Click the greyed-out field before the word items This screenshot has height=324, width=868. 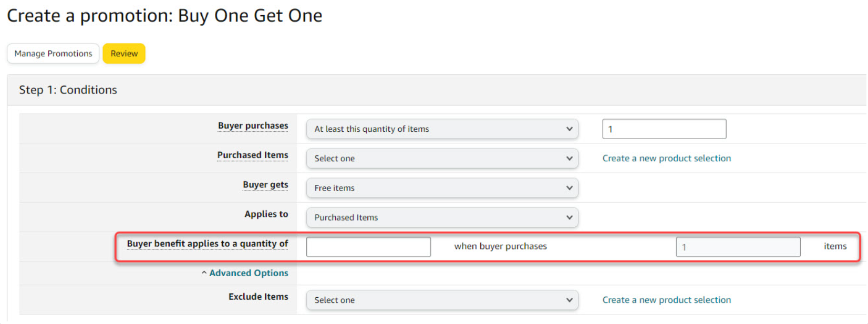(738, 247)
